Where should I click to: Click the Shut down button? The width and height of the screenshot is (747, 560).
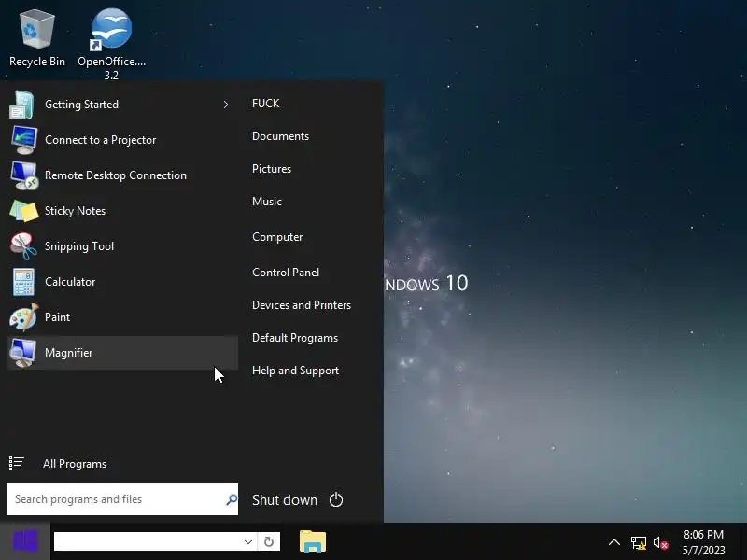(285, 500)
